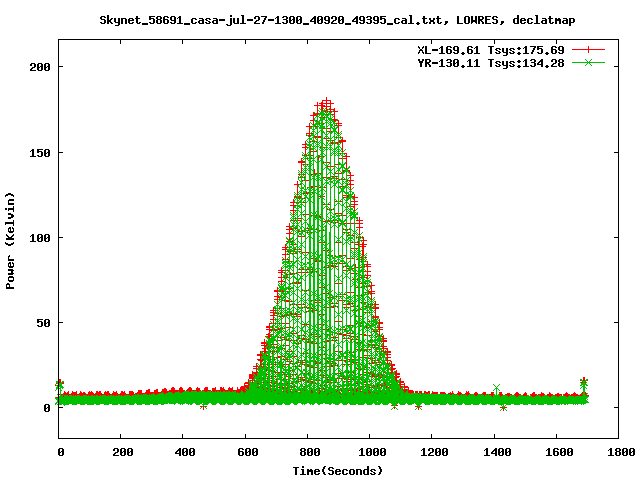This screenshot has height=480, width=640.
Task: Click the x-axis tick label 1800
Action: pyautogui.click(x=621, y=452)
